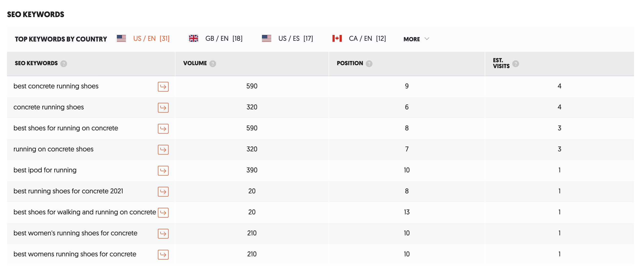Click keyword 'best running shoes for concrete 2021'
The image size is (644, 271).
click(68, 191)
